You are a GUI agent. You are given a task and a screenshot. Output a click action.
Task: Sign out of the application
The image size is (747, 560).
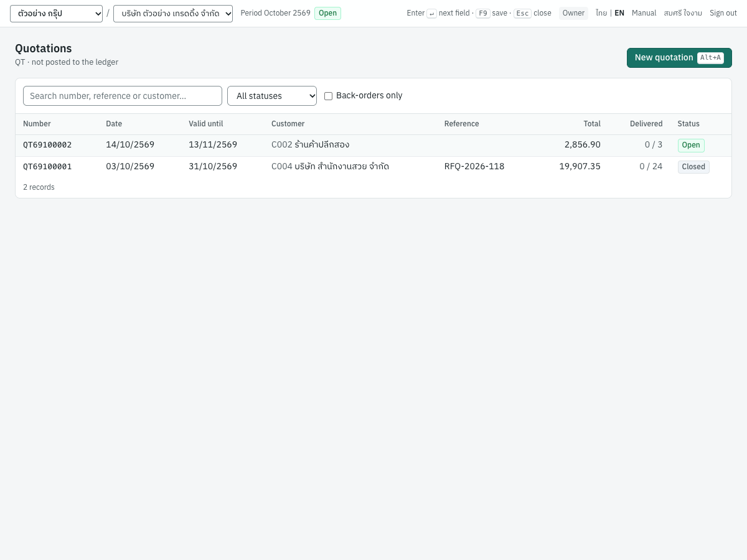pyautogui.click(x=723, y=13)
